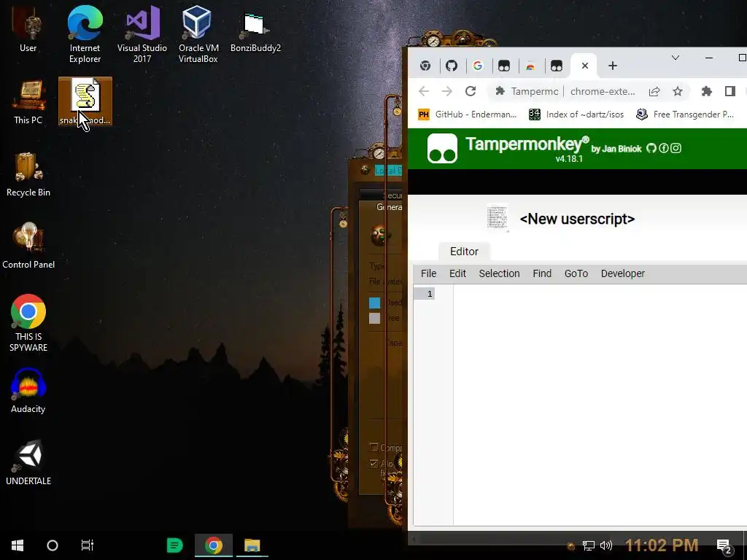Open Tampermonkey's GitHub icon link
The width and height of the screenshot is (747, 560).
point(651,148)
